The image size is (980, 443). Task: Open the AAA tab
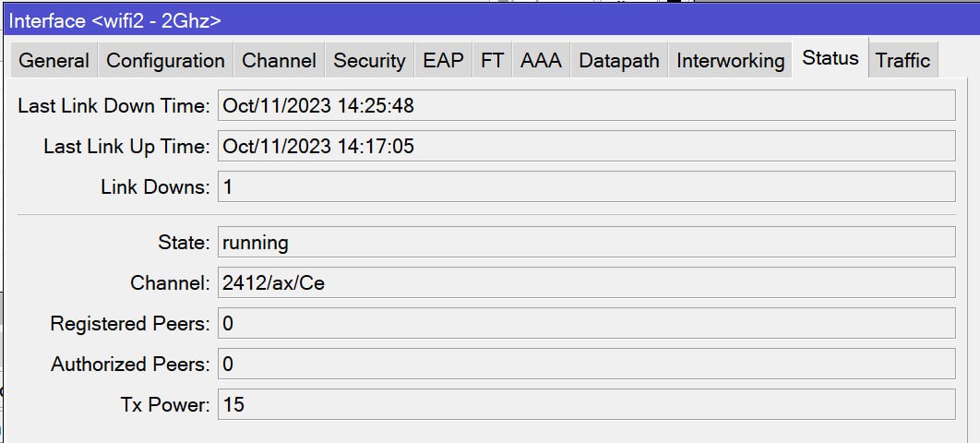542,61
